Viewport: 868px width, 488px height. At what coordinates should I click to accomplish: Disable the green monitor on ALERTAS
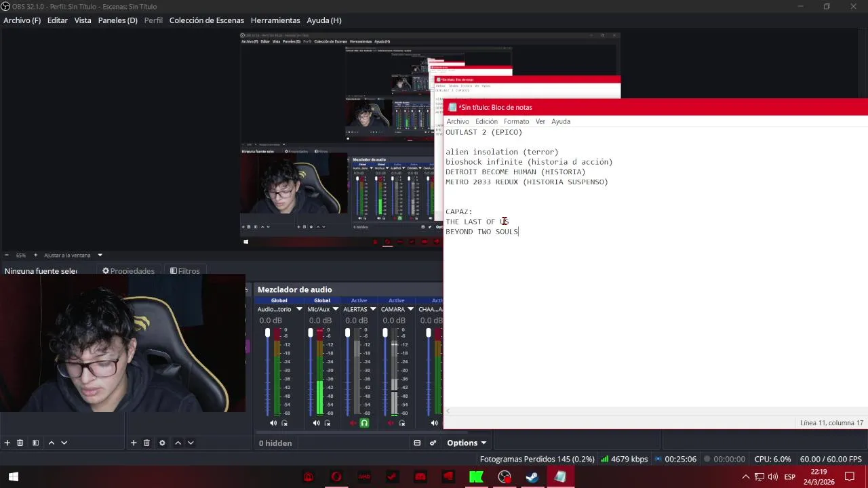(364, 423)
